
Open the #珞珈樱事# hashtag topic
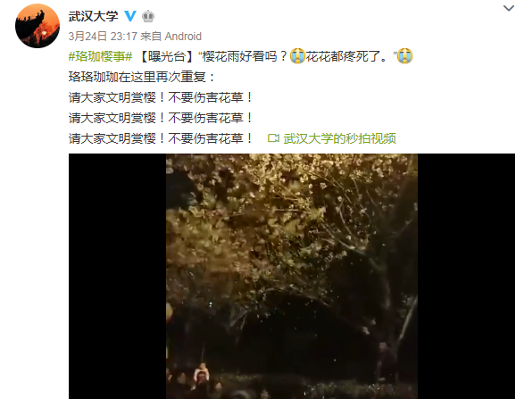101,56
